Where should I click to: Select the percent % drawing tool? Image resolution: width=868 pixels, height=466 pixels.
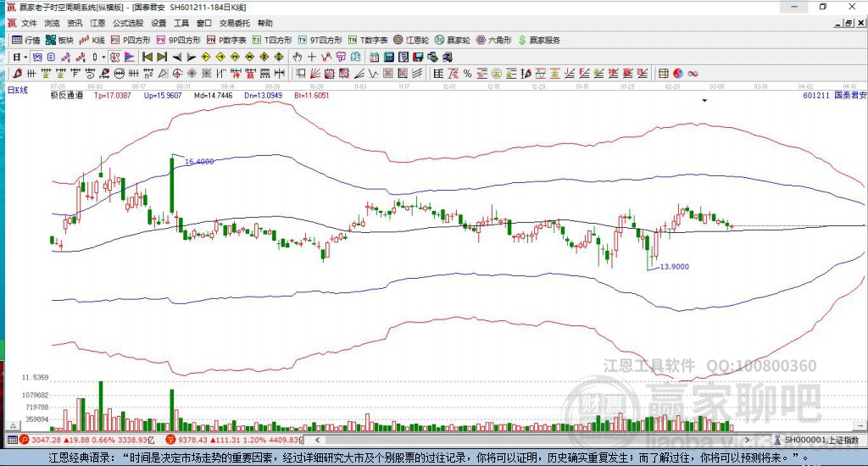pyautogui.click(x=467, y=73)
